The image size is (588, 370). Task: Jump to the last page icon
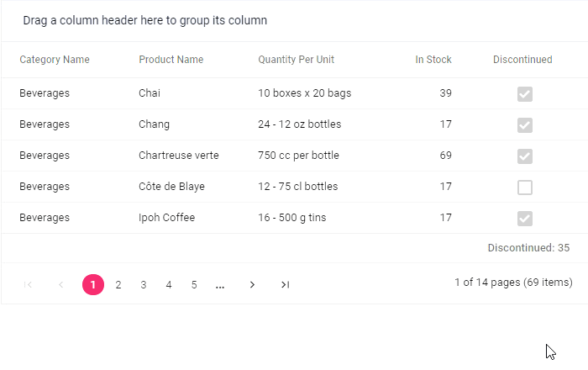[285, 285]
